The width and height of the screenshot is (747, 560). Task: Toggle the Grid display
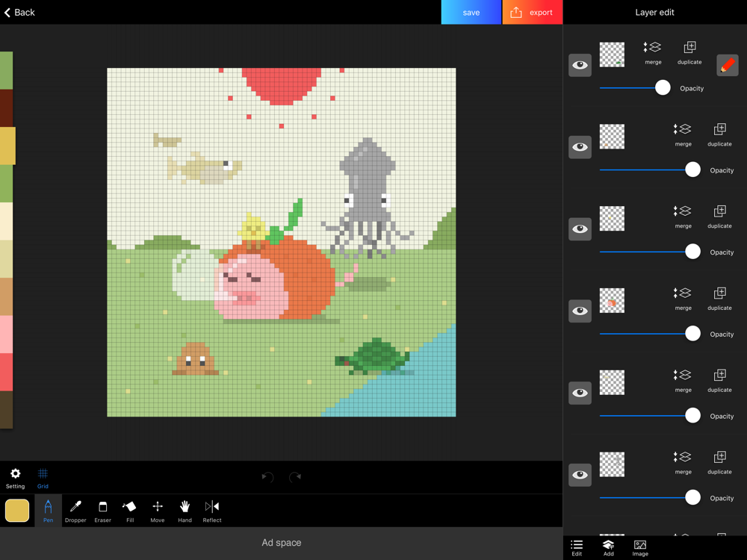click(43, 477)
